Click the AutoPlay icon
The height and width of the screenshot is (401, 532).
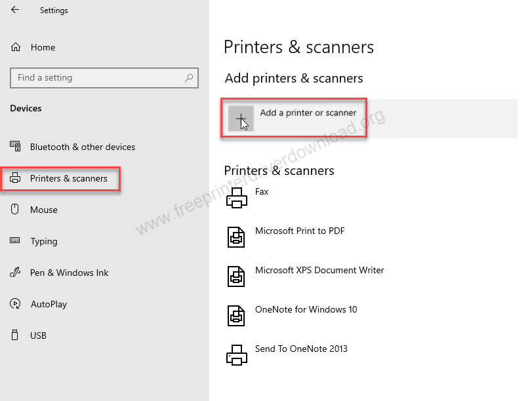(15, 304)
